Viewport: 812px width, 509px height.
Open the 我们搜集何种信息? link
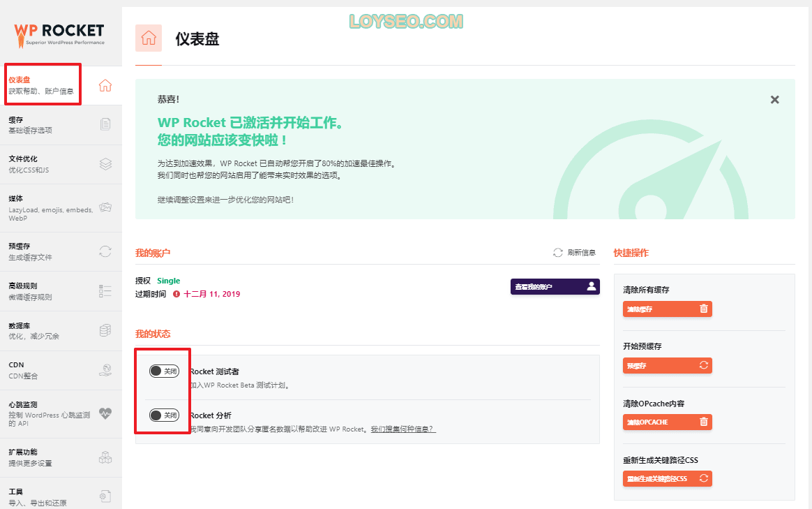tap(403, 429)
